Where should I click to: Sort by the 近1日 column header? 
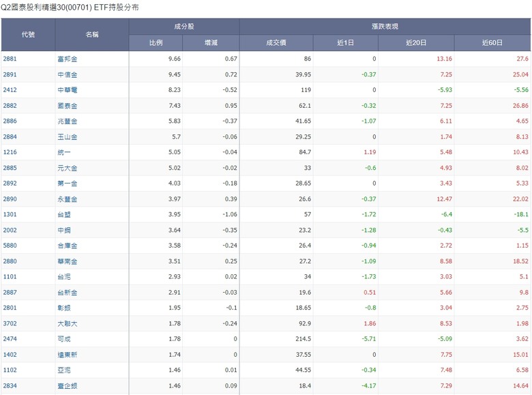point(345,43)
